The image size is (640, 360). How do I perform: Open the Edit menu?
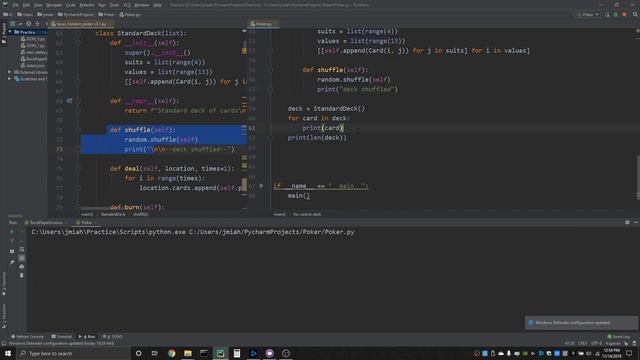tap(27, 5)
